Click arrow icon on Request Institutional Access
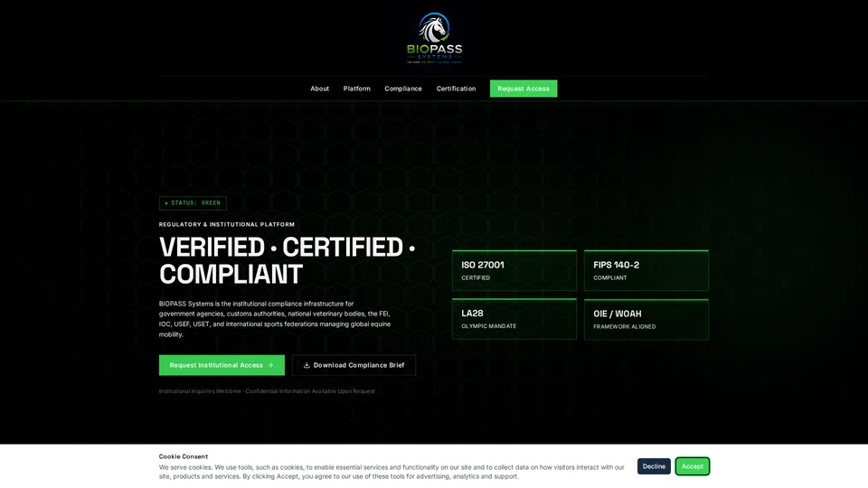The image size is (868, 488). tap(270, 365)
